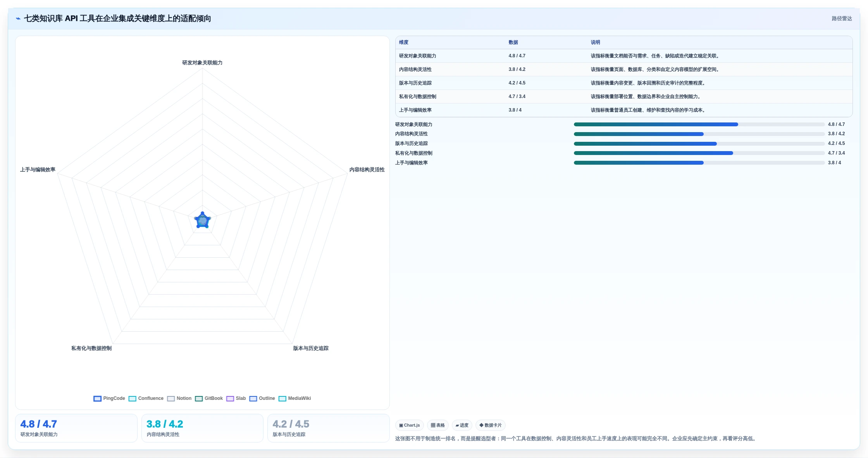Click the 数据卡片 tag chip

click(x=491, y=425)
